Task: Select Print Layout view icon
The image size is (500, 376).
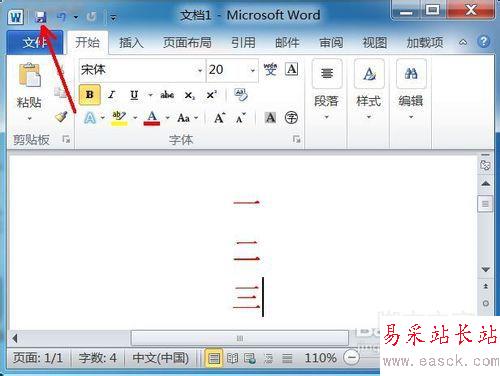Action: pyautogui.click(x=214, y=359)
